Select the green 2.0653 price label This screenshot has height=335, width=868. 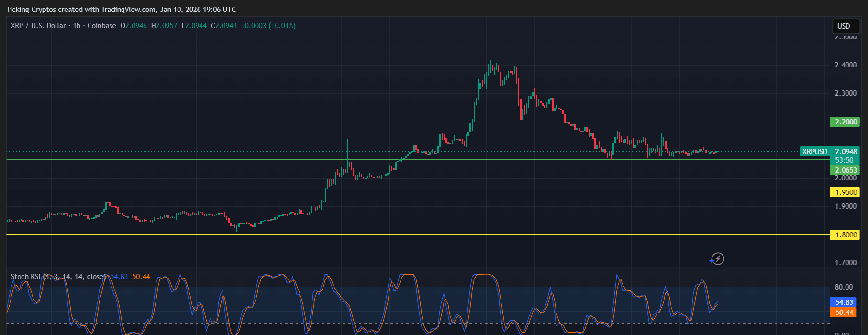point(846,170)
